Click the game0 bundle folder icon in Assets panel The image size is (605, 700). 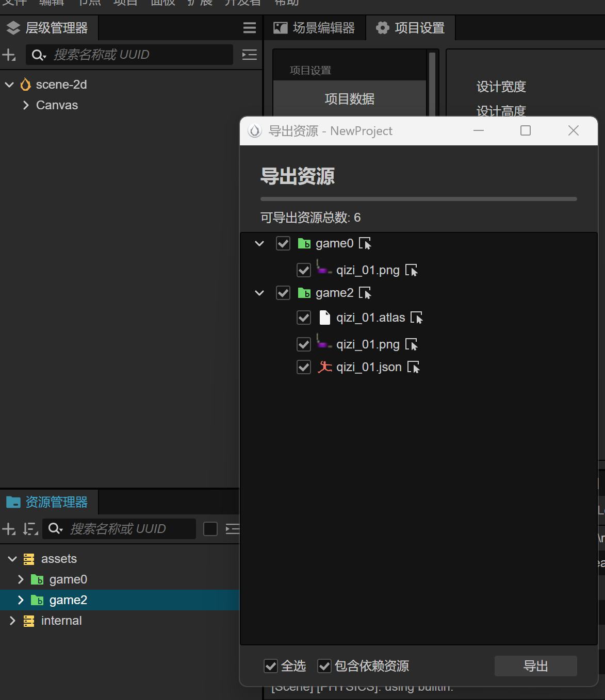[37, 579]
